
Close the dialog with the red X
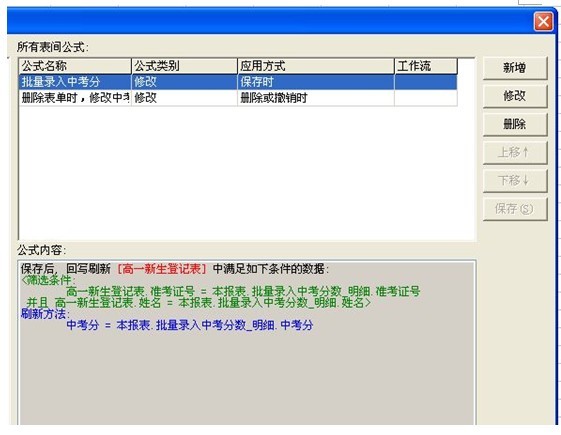coord(543,22)
